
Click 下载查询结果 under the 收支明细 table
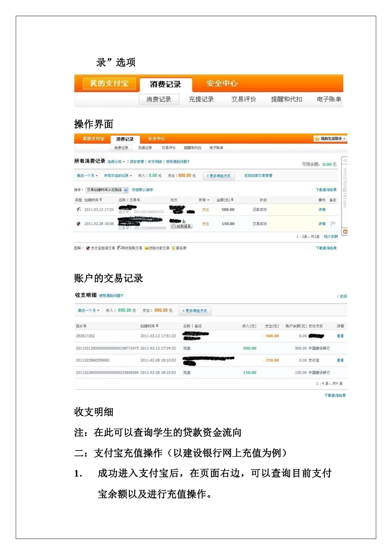[335, 396]
